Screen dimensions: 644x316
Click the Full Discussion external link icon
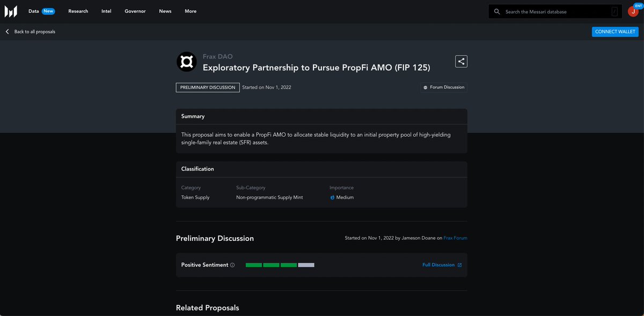click(x=459, y=265)
